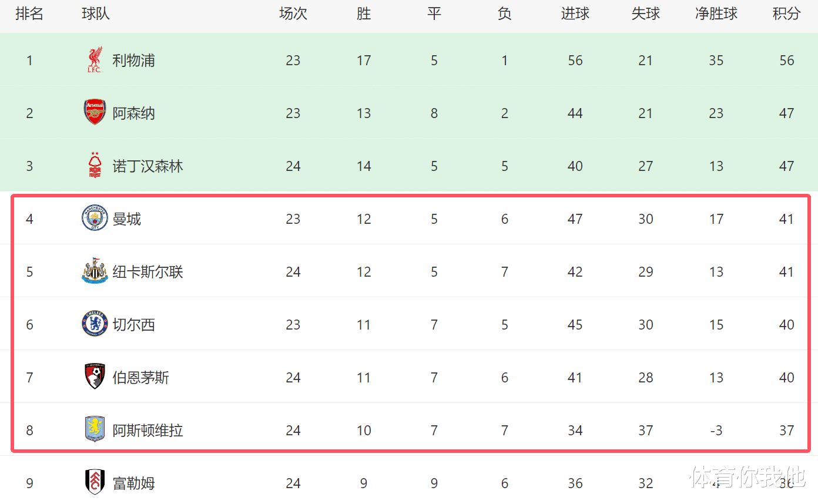
Task: Click the Bournemouth club crest icon
Action: click(94, 377)
